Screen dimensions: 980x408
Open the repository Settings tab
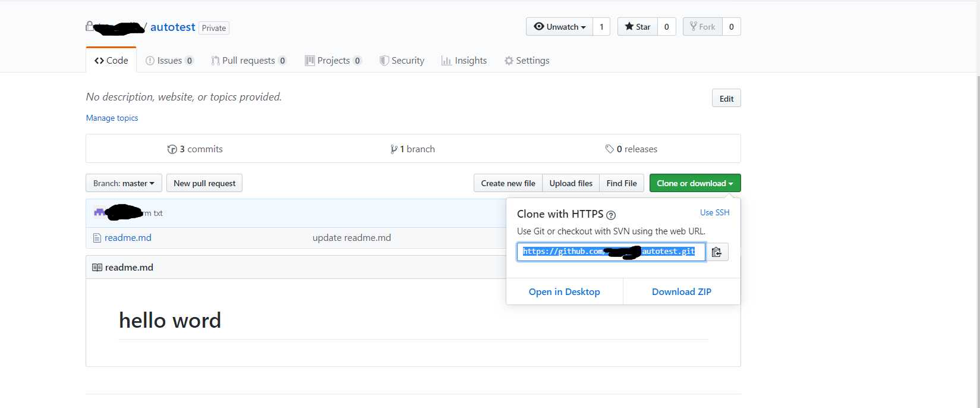point(527,61)
